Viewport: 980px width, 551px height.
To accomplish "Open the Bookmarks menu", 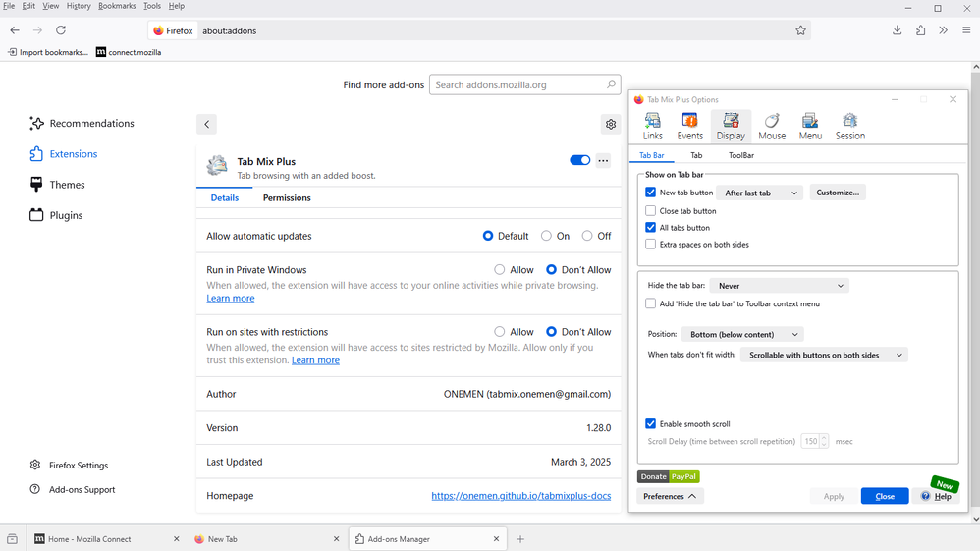I will [x=117, y=6].
